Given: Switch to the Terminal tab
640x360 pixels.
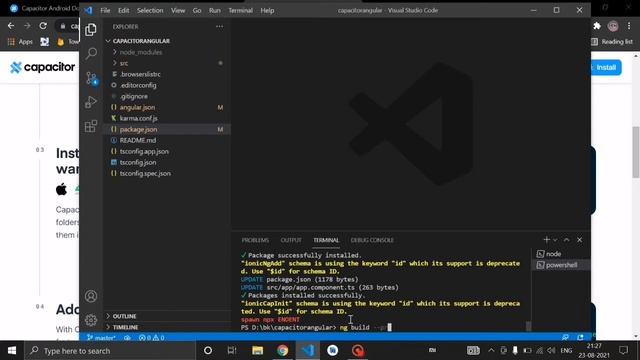Looking at the screenshot, I should pyautogui.click(x=326, y=240).
